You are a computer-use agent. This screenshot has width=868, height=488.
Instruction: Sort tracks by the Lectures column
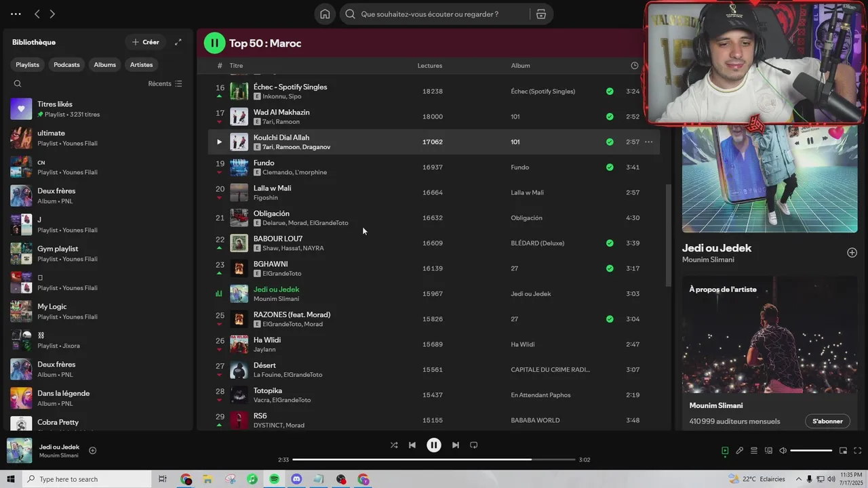pos(430,66)
